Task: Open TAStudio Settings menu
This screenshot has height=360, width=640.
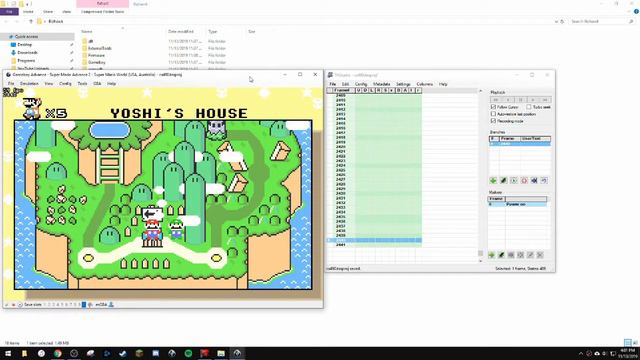Action: (x=403, y=84)
